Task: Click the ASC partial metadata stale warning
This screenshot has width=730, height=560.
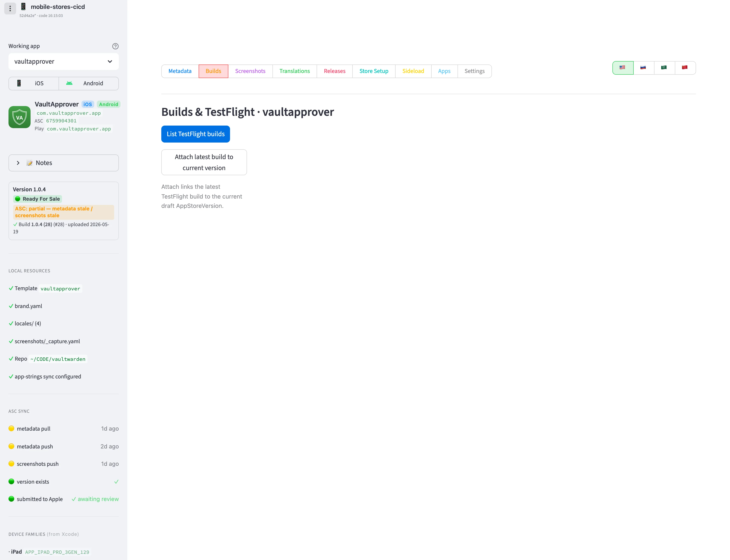Action: tap(63, 212)
